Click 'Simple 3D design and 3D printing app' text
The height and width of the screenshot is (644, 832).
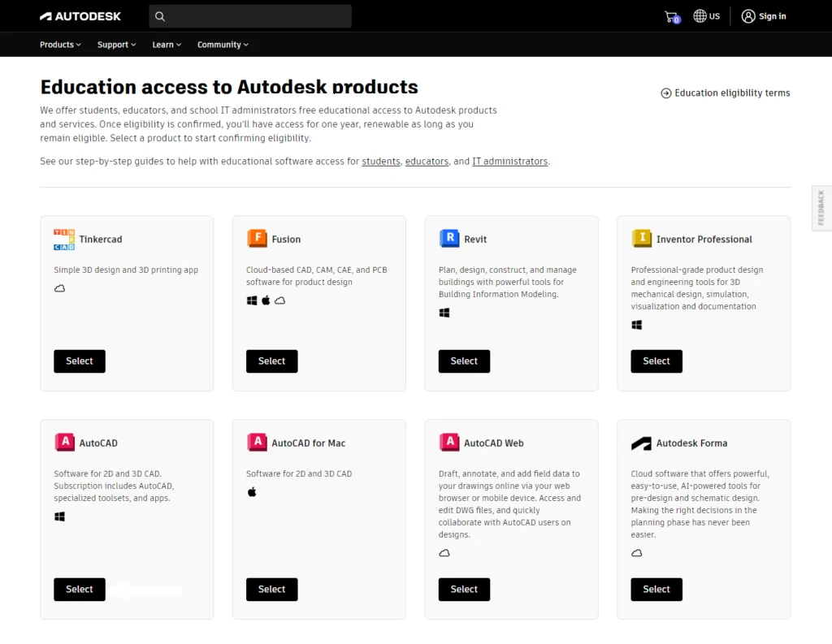(x=126, y=270)
